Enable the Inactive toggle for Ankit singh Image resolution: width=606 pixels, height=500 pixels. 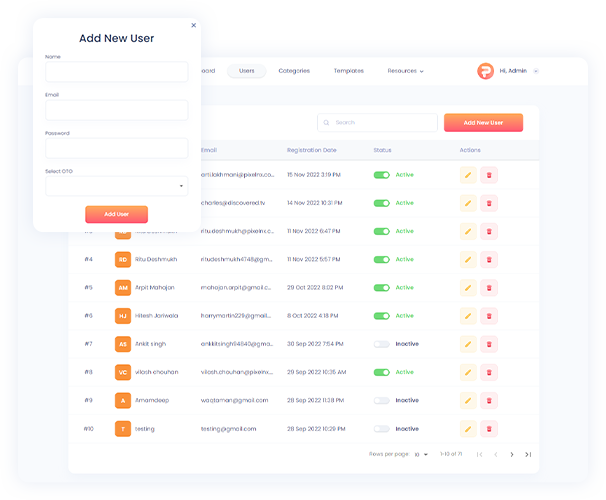coord(381,344)
